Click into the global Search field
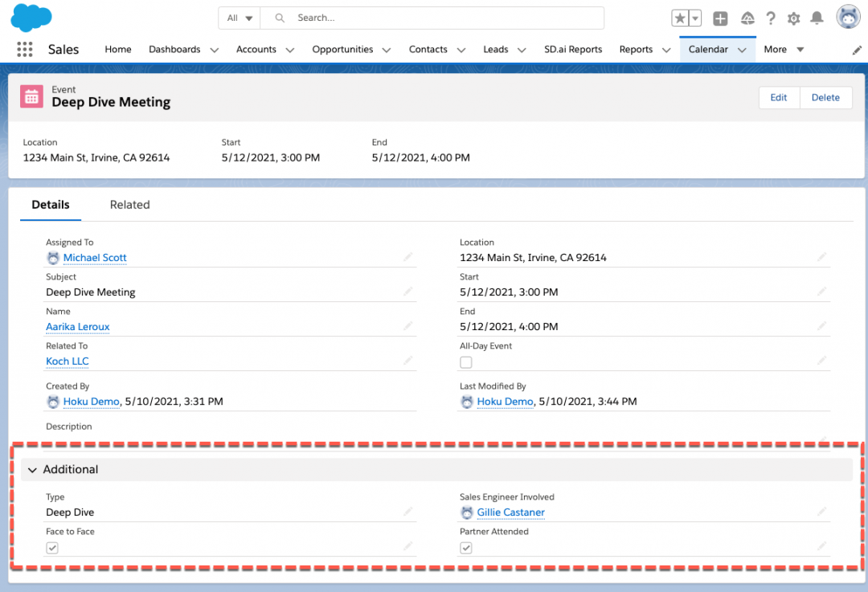 coord(432,18)
